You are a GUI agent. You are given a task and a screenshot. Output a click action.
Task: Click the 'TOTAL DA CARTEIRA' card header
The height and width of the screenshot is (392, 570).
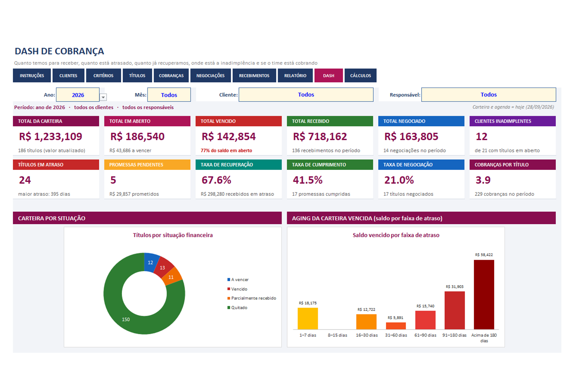coord(56,121)
